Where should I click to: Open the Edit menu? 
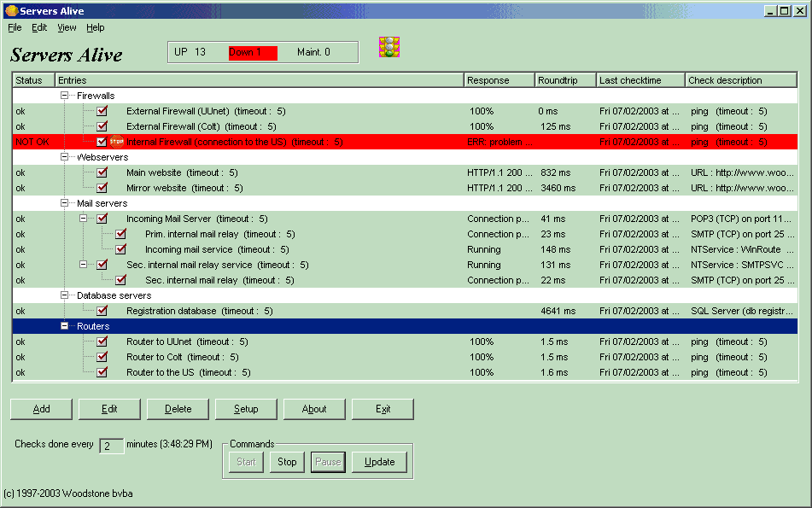pyautogui.click(x=39, y=27)
